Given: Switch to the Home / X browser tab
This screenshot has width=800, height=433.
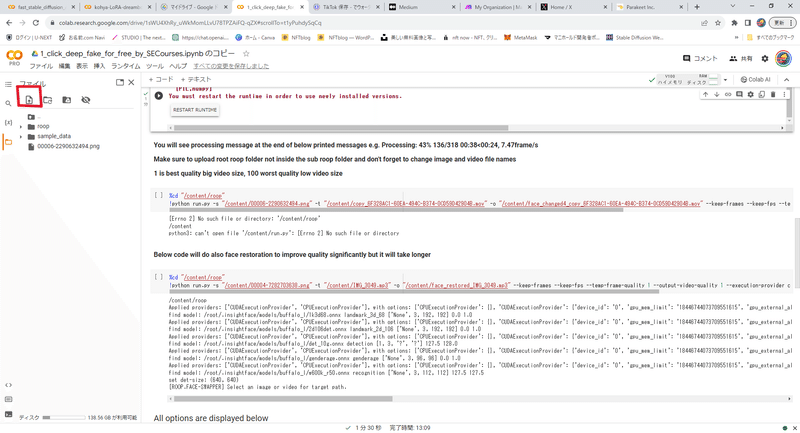Looking at the screenshot, I should 572,7.
